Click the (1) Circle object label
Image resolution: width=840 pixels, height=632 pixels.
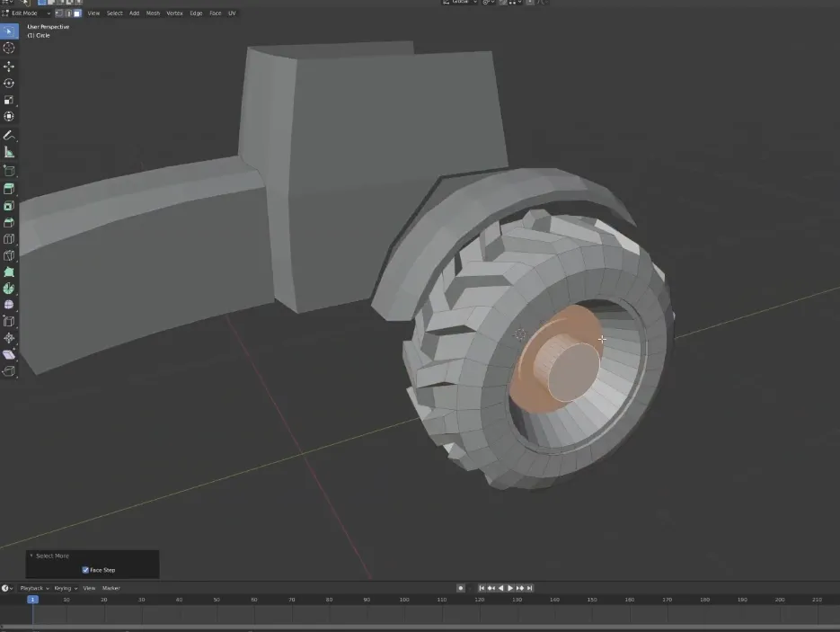click(39, 35)
